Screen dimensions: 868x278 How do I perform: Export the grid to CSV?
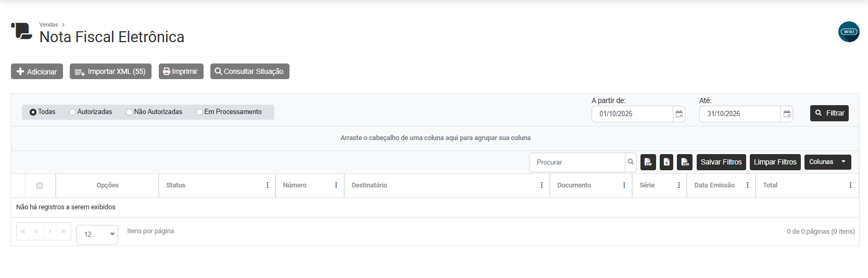point(685,162)
